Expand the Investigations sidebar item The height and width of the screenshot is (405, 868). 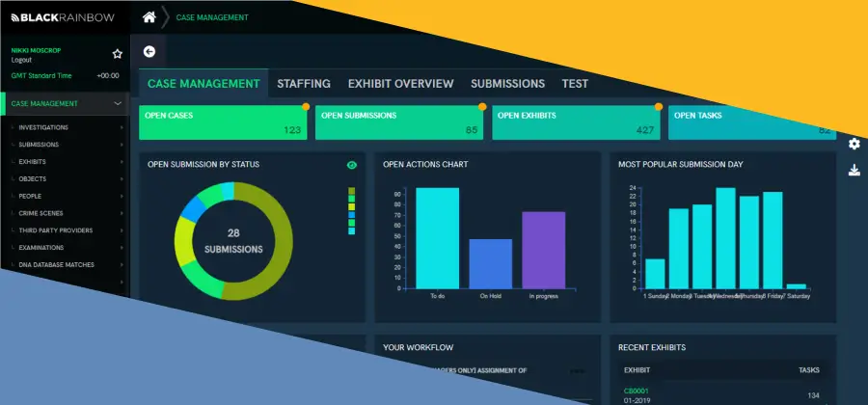[122, 127]
